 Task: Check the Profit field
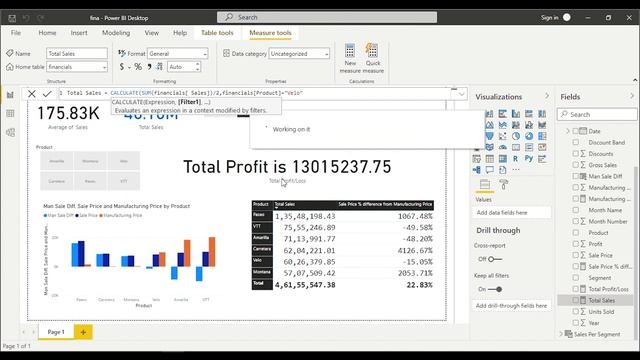pyautogui.click(x=576, y=244)
